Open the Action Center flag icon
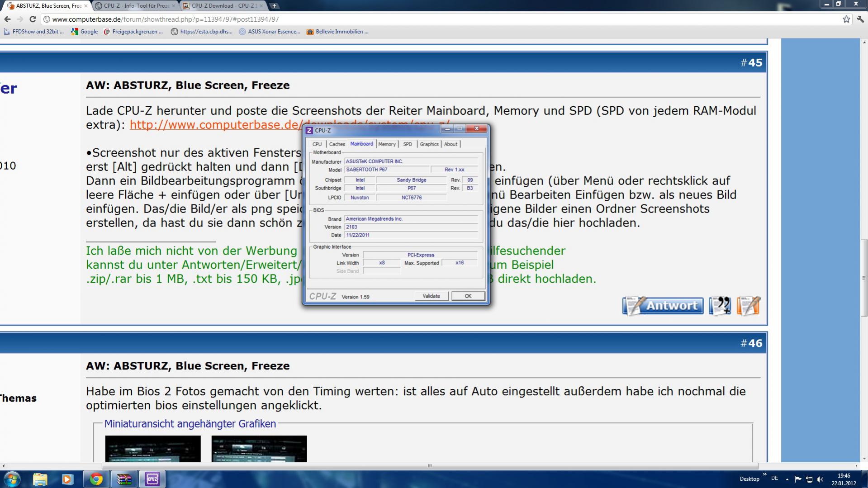The height and width of the screenshot is (488, 868). 798,479
